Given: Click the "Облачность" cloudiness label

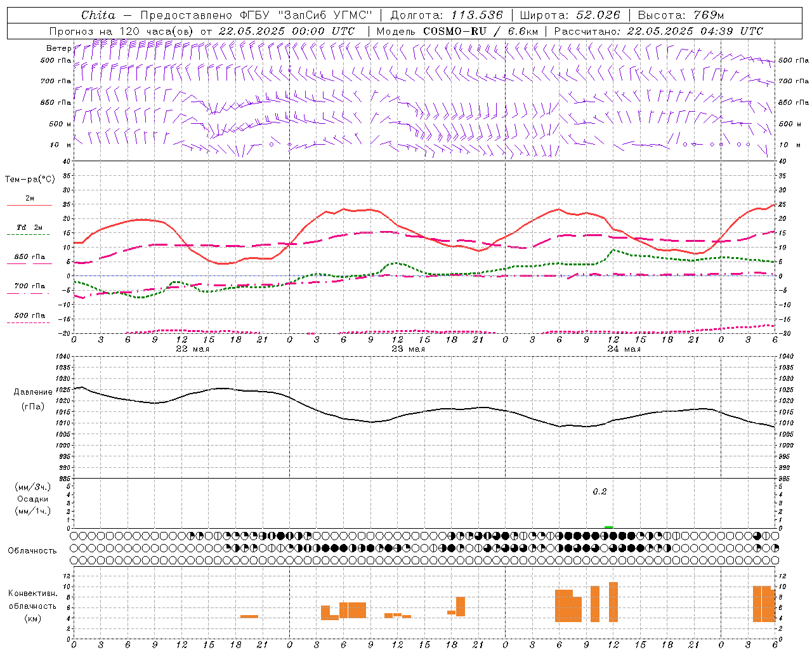Looking at the screenshot, I should tap(32, 551).
